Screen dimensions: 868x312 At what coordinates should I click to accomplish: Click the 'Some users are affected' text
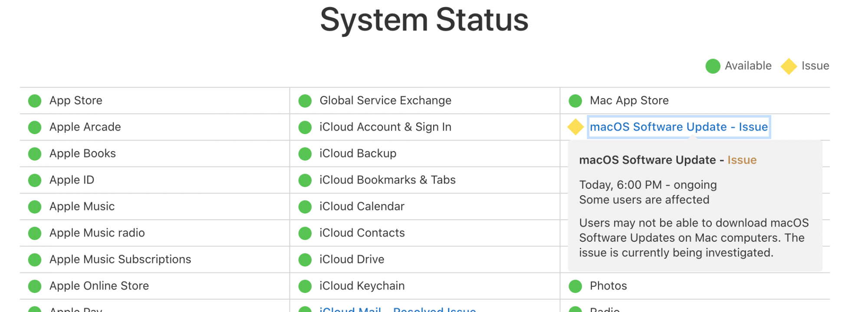pyautogui.click(x=644, y=200)
